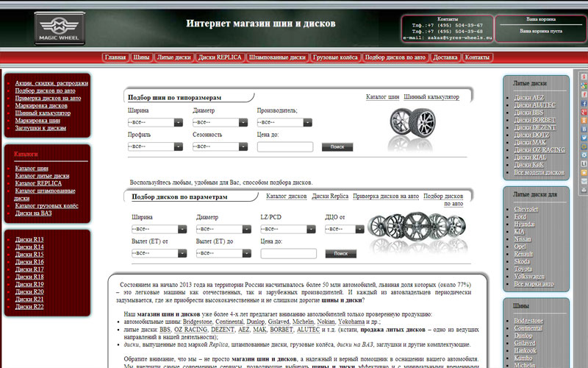Open the Все модели дисков link

click(x=539, y=172)
